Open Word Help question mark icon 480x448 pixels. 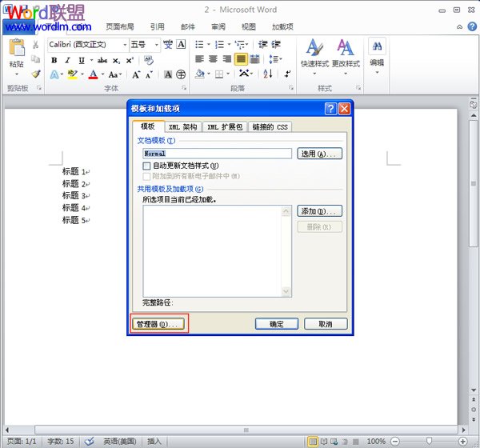pyautogui.click(x=472, y=26)
